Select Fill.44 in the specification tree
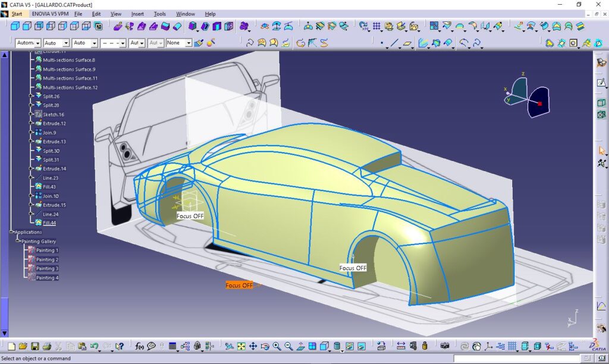 click(x=50, y=223)
